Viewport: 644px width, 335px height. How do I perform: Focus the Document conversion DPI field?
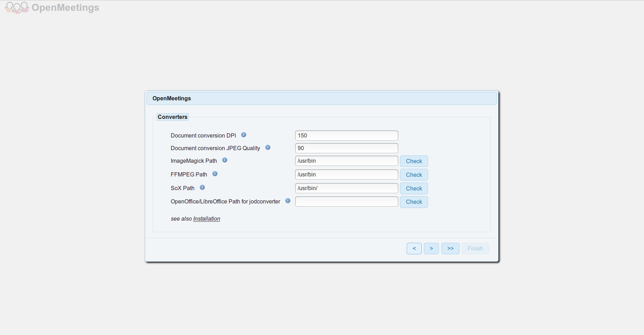click(x=346, y=135)
